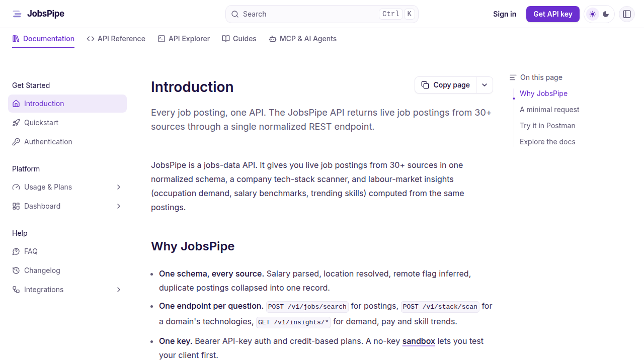The width and height of the screenshot is (644, 362).
Task: Click the Authentication key icon
Action: tap(16, 142)
